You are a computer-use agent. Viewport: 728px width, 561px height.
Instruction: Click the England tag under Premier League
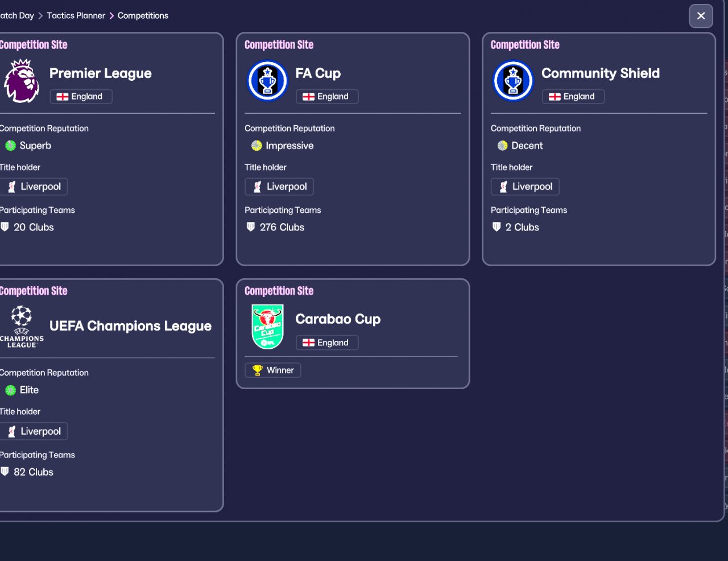(x=81, y=97)
